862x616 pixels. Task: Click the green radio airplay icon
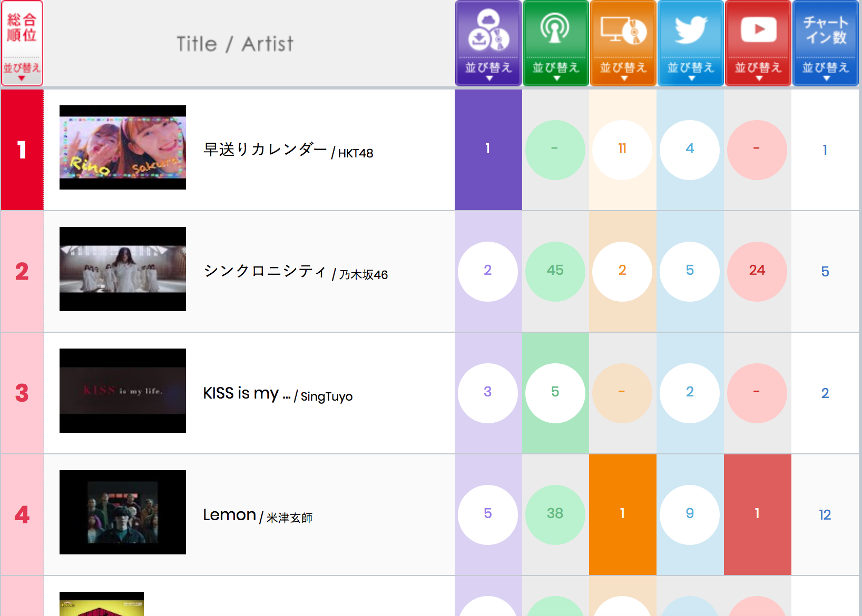(555, 29)
